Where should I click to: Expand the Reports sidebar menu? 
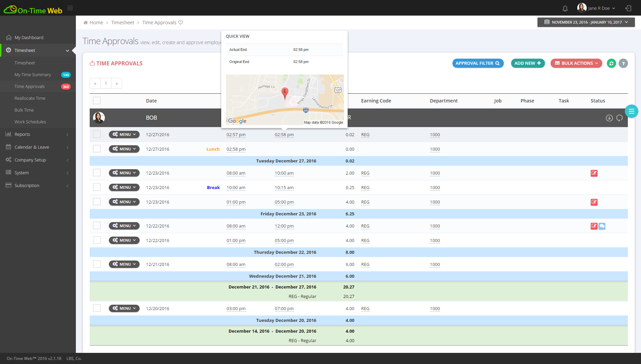pyautogui.click(x=22, y=134)
